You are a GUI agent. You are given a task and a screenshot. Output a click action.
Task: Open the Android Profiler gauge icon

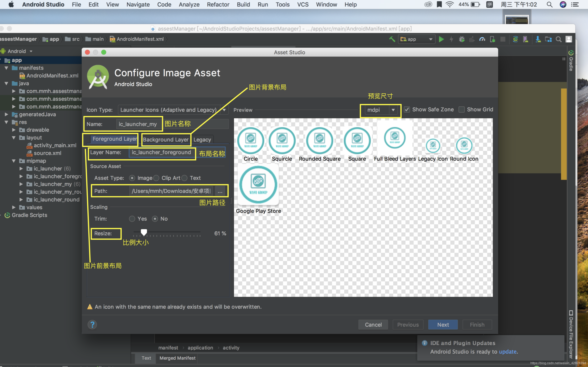tap(482, 39)
